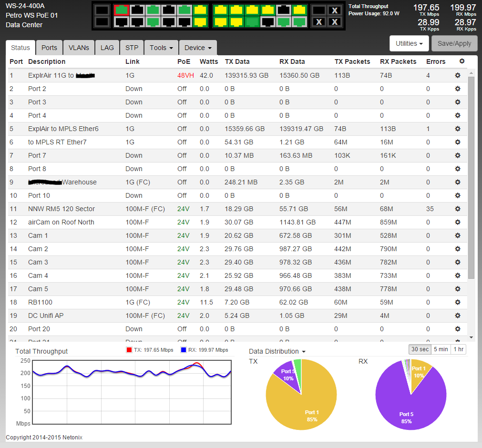Open the Data Distribution dropdown
This screenshot has height=448, width=482.
[277, 351]
